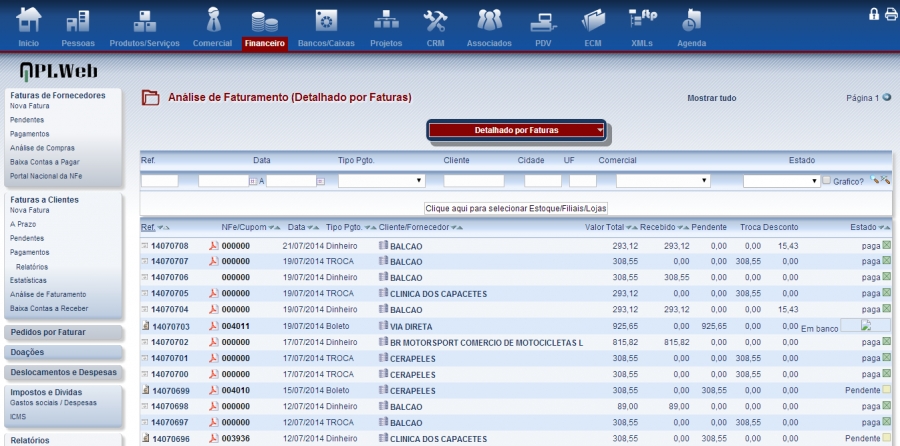This screenshot has width=900, height=446.
Task: Focus the Cidade filter input field
Action: pyautogui.click(x=542, y=181)
